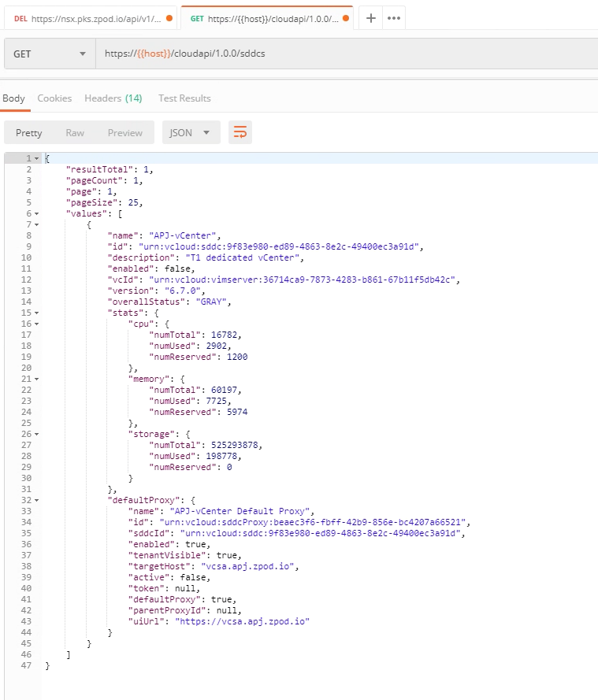Open the tab options ellipsis menu
The image size is (598, 700).
pos(394,18)
